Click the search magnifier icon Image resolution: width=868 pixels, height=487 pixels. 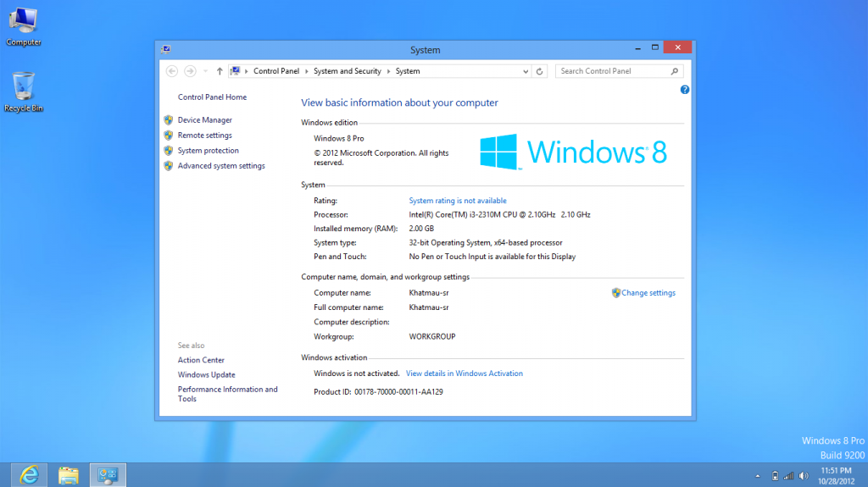click(x=674, y=71)
